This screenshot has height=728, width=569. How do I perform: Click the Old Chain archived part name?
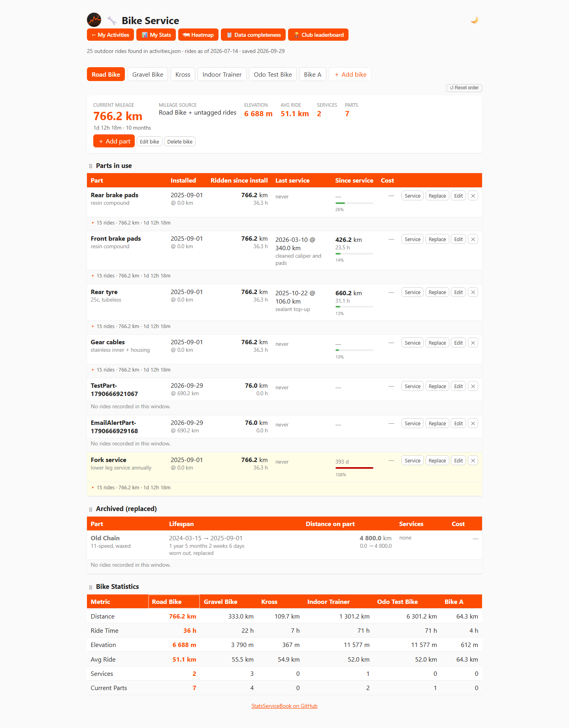tap(105, 538)
